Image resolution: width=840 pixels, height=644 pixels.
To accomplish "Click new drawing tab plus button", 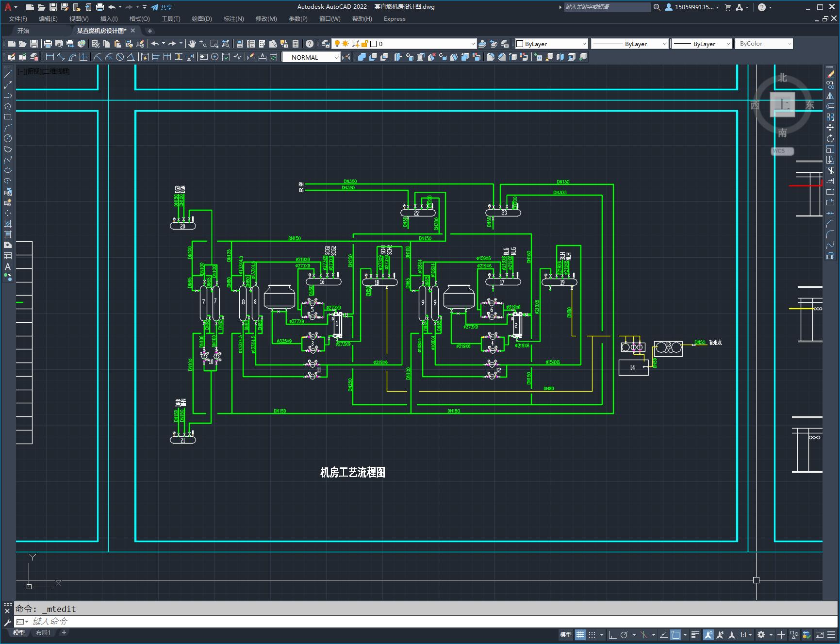I will coord(150,31).
